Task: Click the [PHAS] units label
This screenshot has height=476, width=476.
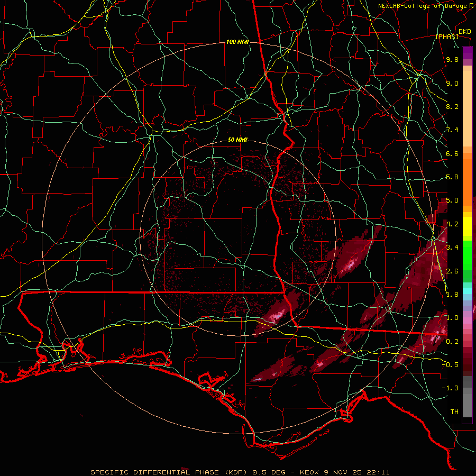Action: (x=447, y=36)
